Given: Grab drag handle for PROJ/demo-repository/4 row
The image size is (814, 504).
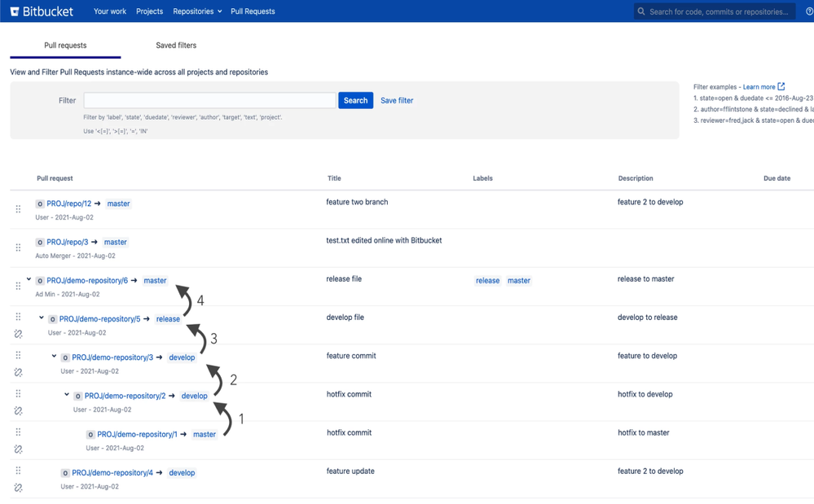Looking at the screenshot, I should 18,470.
